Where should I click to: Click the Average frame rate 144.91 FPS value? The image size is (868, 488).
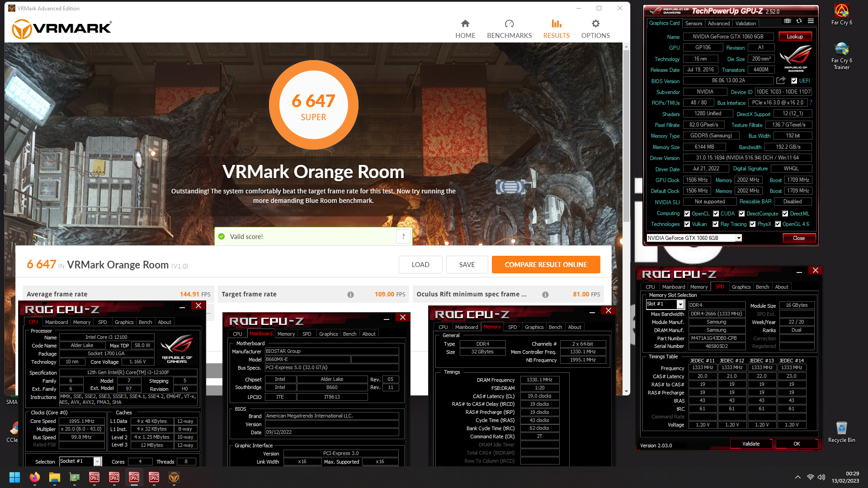pos(195,295)
